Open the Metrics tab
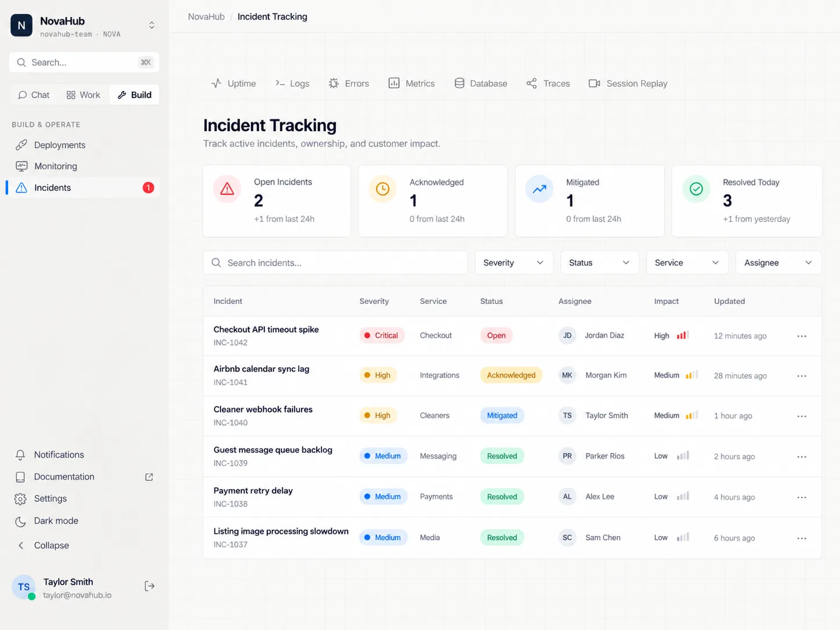The height and width of the screenshot is (630, 840). [x=411, y=84]
